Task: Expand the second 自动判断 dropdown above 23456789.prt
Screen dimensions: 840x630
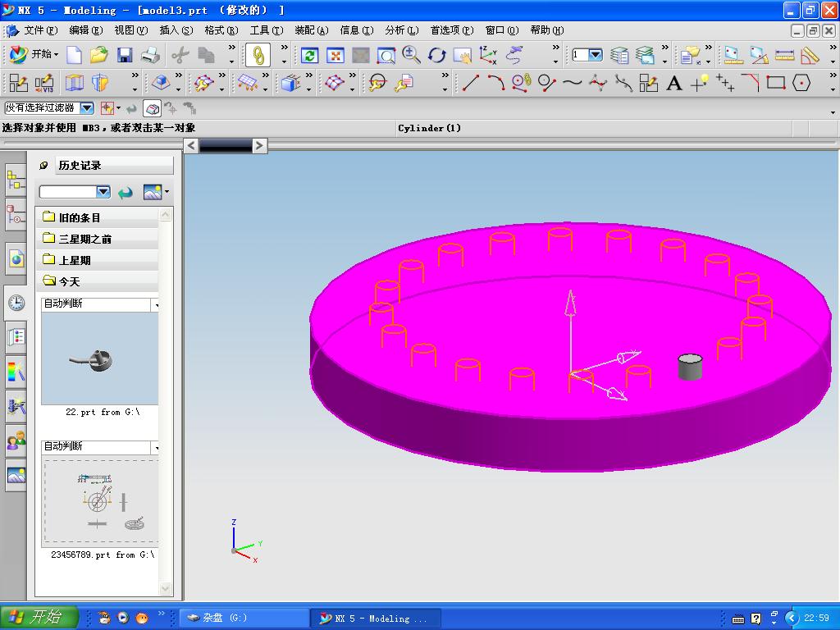Action: (156, 447)
